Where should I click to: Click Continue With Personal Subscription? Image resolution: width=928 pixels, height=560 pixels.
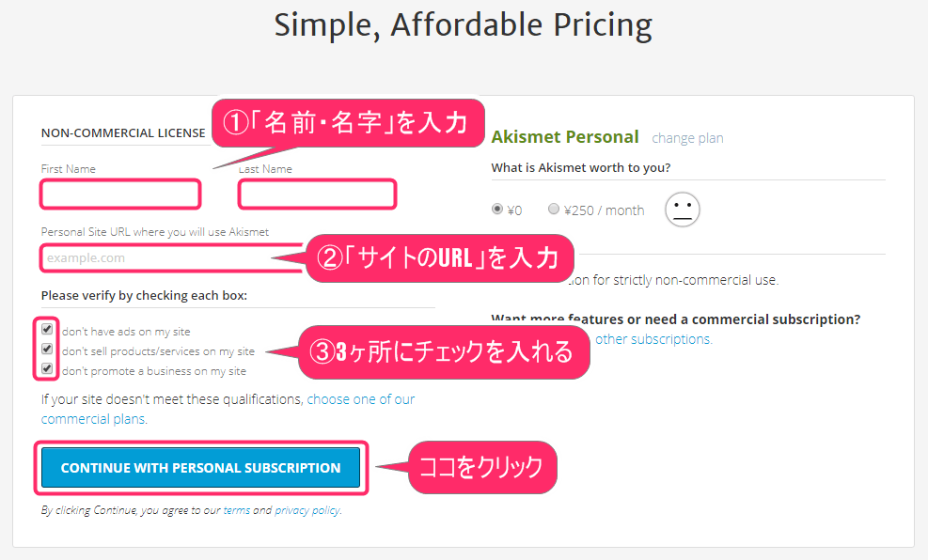click(200, 467)
